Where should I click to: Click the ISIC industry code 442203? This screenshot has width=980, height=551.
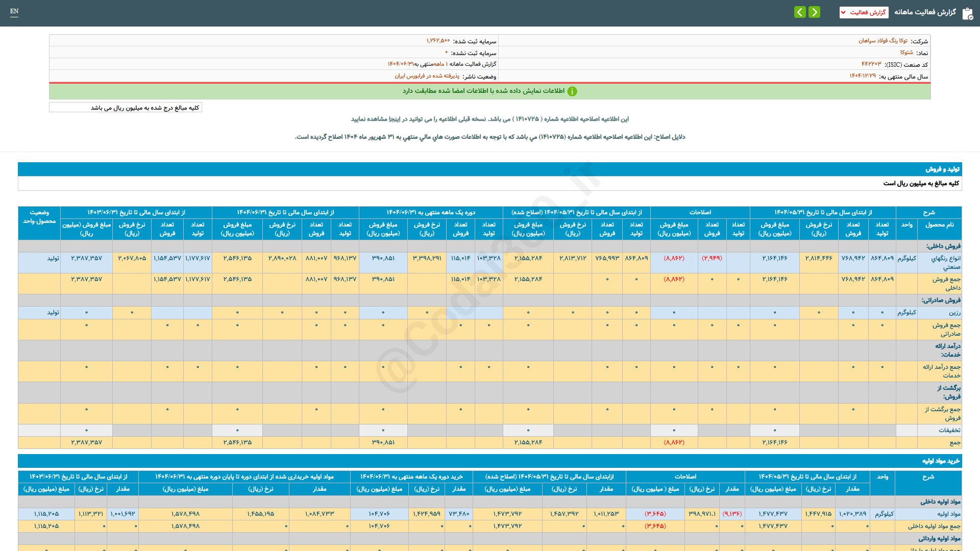[x=871, y=64]
